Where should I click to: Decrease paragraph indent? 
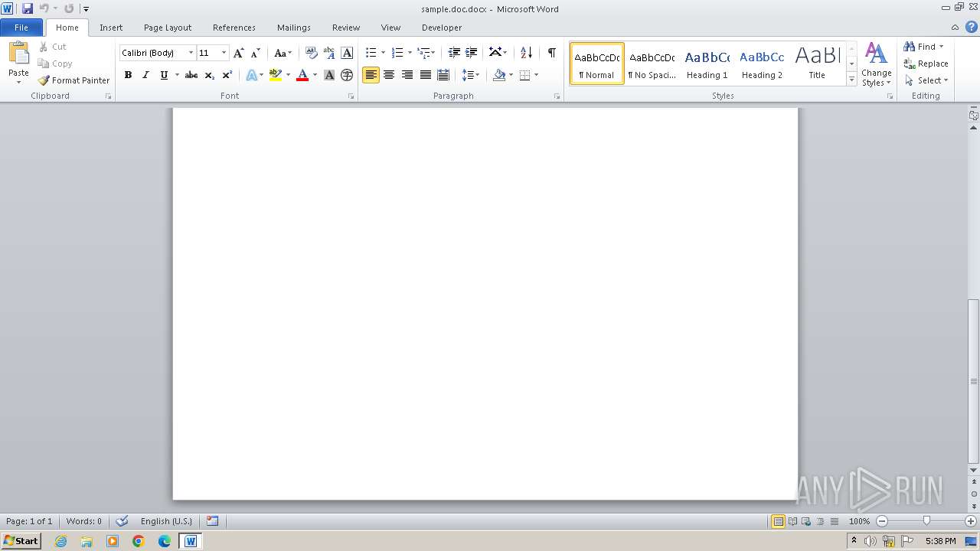pyautogui.click(x=454, y=53)
